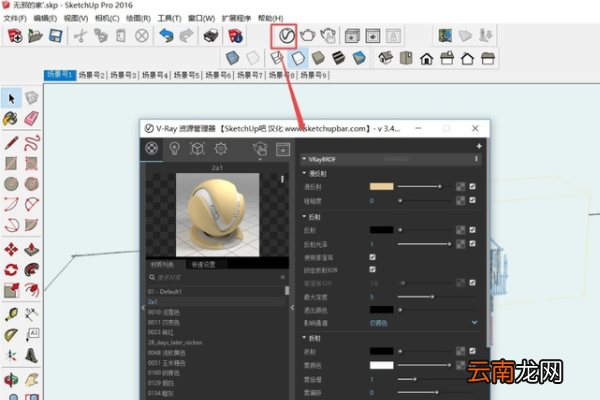The image size is (600, 400).
Task: Open preview options three-dot menu
Action: pos(282,179)
